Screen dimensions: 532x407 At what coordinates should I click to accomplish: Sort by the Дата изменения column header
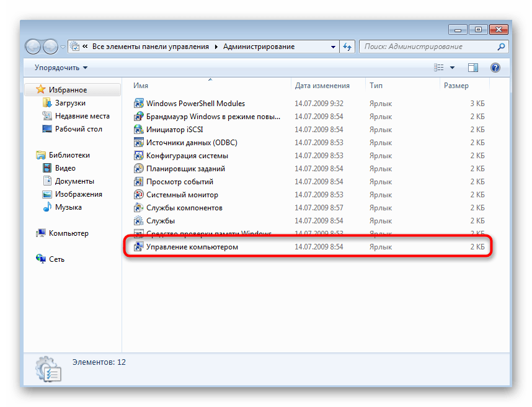pyautogui.click(x=322, y=86)
